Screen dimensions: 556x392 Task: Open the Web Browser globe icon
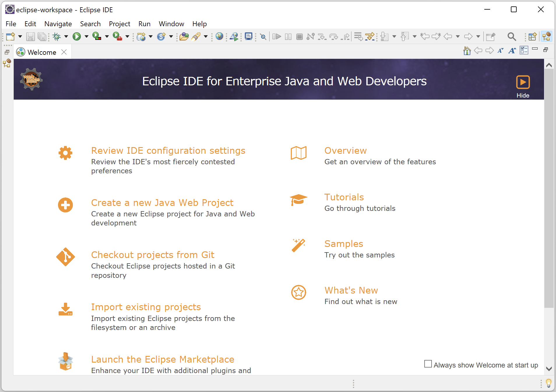pyautogui.click(x=219, y=37)
